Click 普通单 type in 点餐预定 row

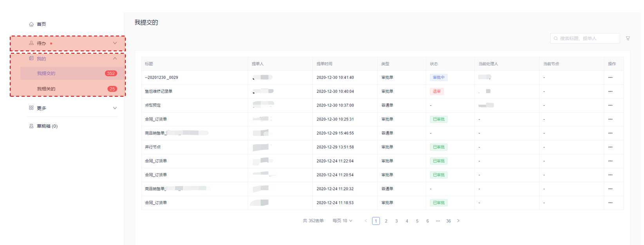click(x=387, y=105)
